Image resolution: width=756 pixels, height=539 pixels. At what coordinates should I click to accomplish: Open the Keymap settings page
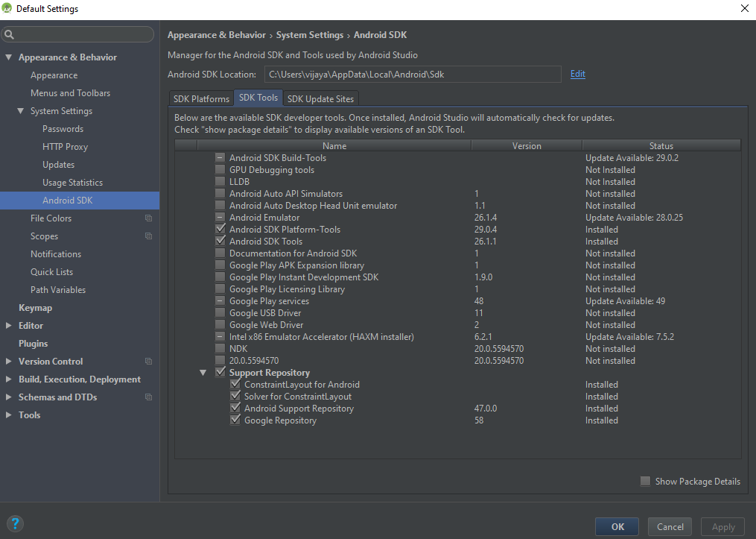point(35,308)
